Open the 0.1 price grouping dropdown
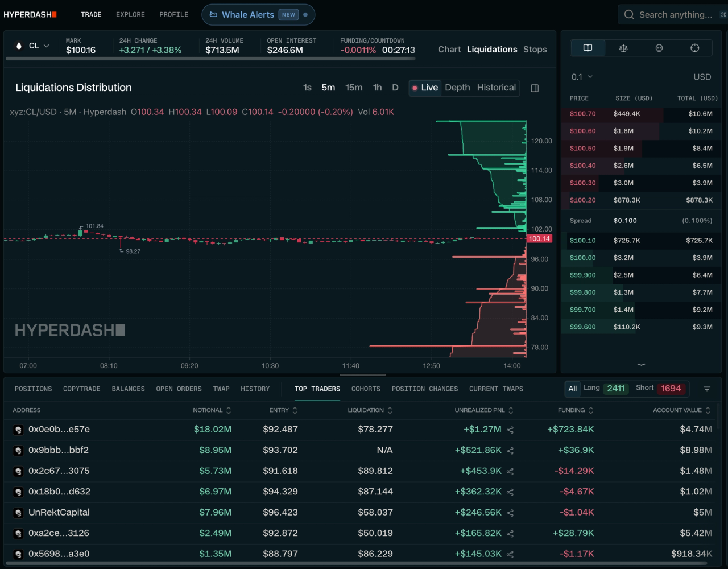Screen dimensions: 728x569 coord(582,77)
